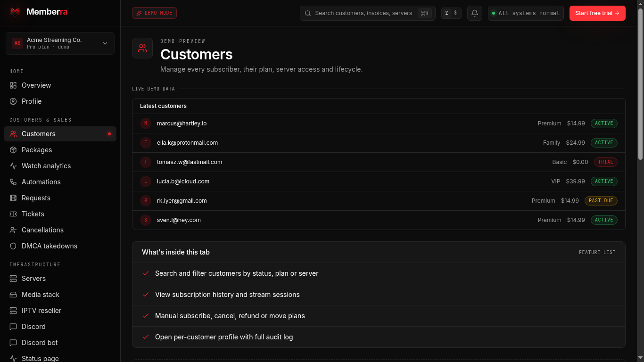Open the Packages box icon
Viewport: 644px width, 362px height.
click(x=13, y=150)
